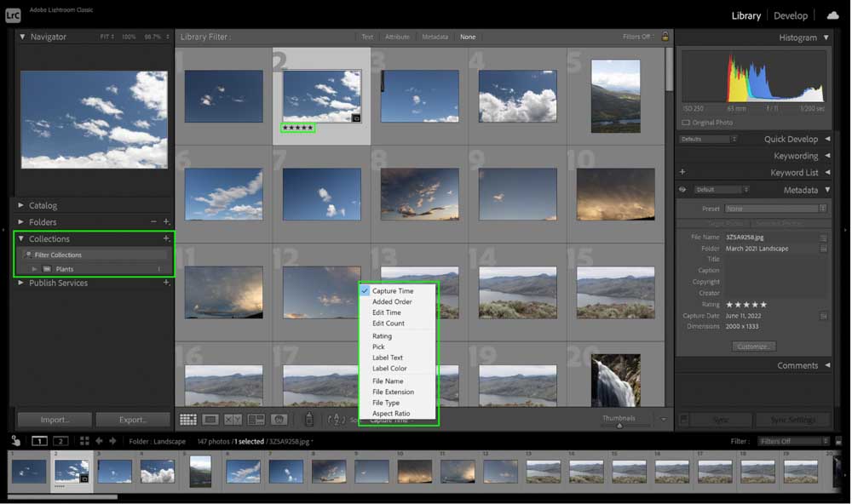Collapse the Histogram panel
Image resolution: width=852 pixels, height=504 pixels.
point(826,37)
